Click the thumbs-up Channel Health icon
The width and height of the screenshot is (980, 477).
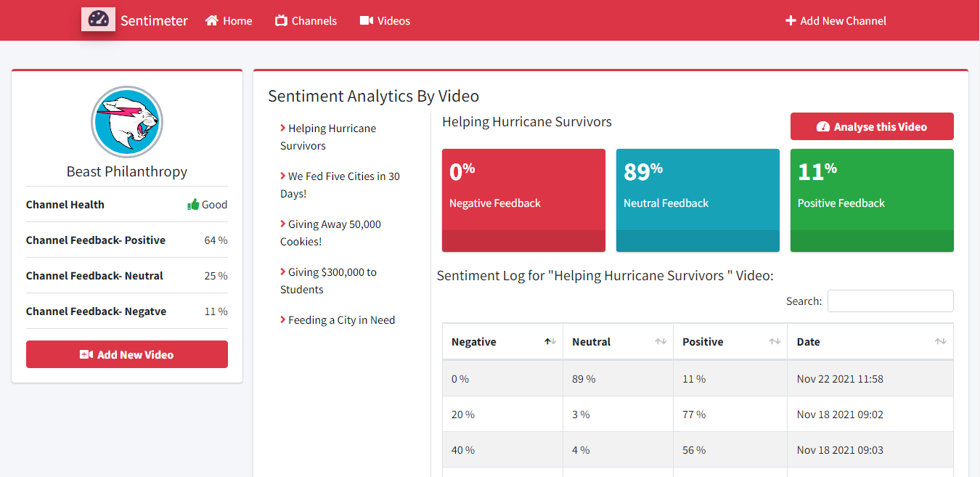[193, 205]
